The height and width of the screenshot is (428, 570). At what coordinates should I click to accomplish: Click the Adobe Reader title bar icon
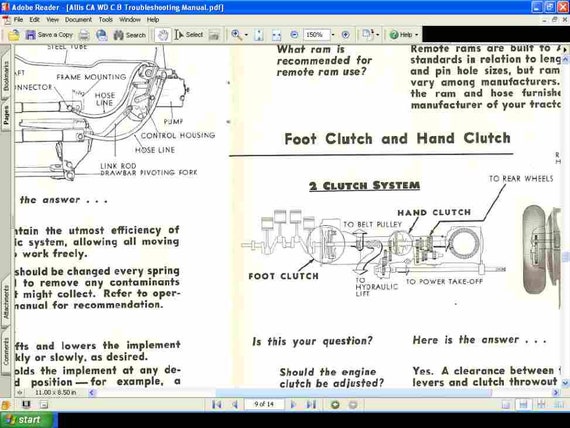5,7
